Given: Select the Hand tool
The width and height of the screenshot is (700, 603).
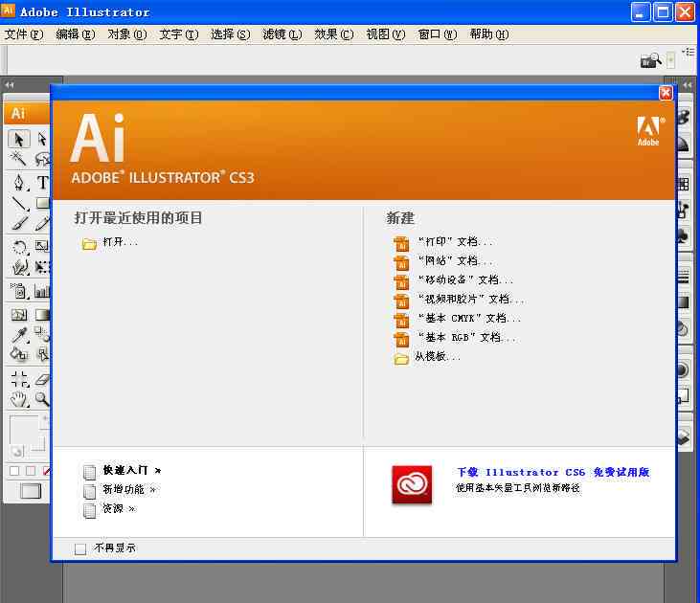Looking at the screenshot, I should pos(19,399).
